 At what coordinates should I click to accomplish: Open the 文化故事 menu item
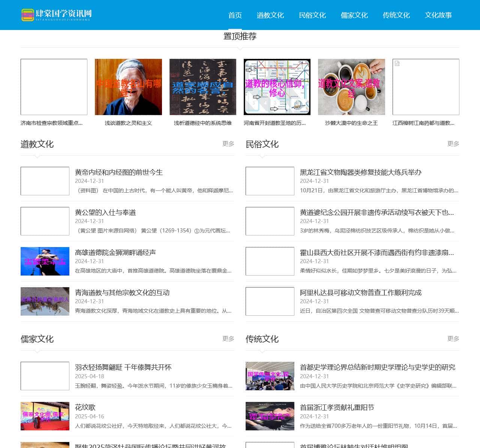pos(438,15)
